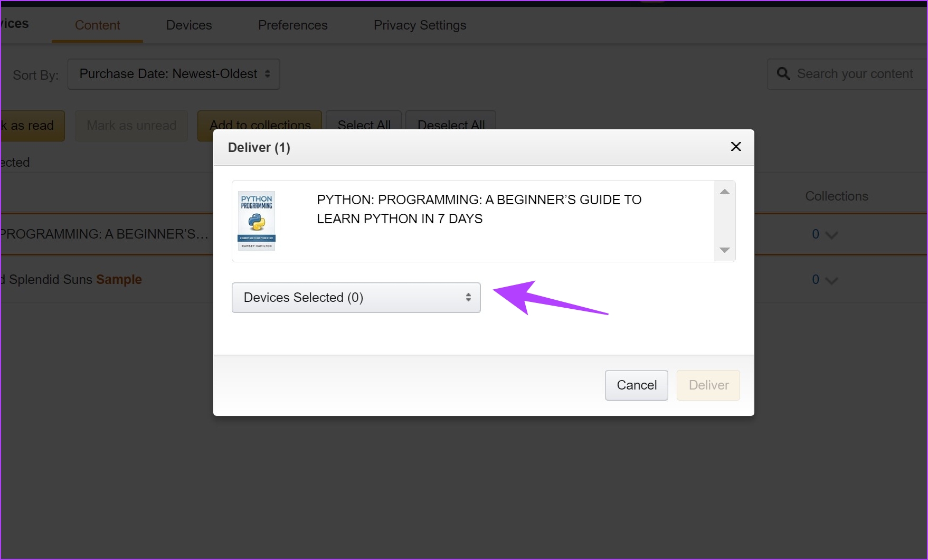Go to the Preferences tab

[292, 25]
